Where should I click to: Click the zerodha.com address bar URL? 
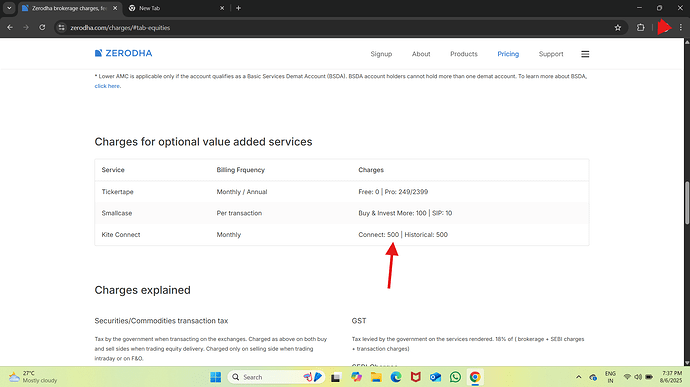coord(120,27)
